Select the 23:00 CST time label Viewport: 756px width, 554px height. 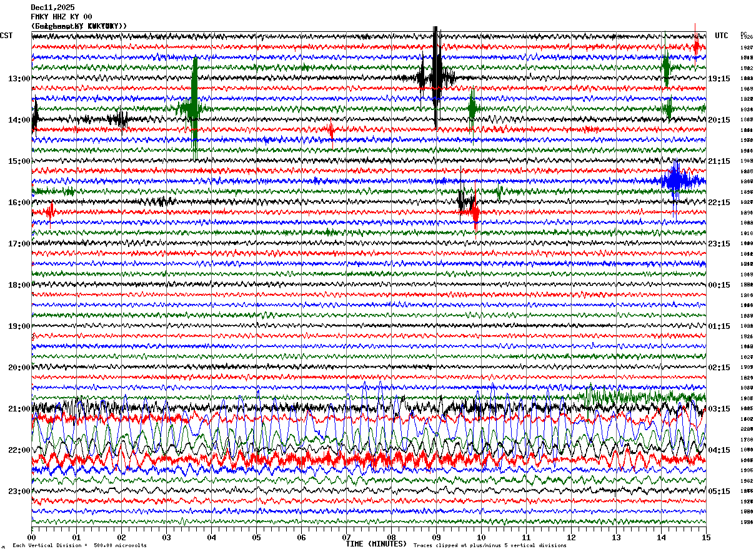coord(19,491)
